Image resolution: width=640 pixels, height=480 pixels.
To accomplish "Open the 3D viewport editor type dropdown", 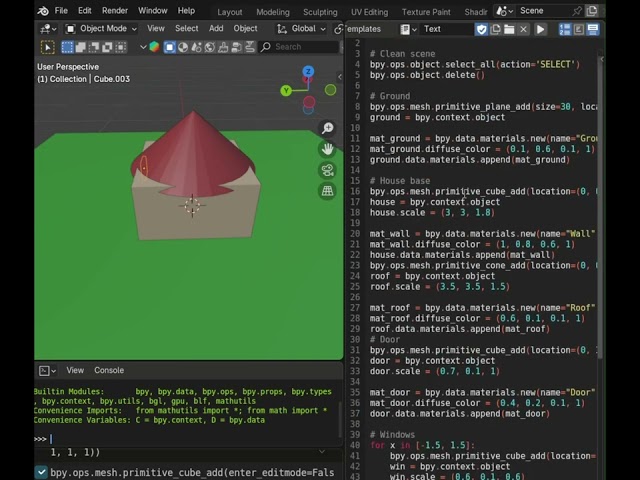I will (x=48, y=29).
